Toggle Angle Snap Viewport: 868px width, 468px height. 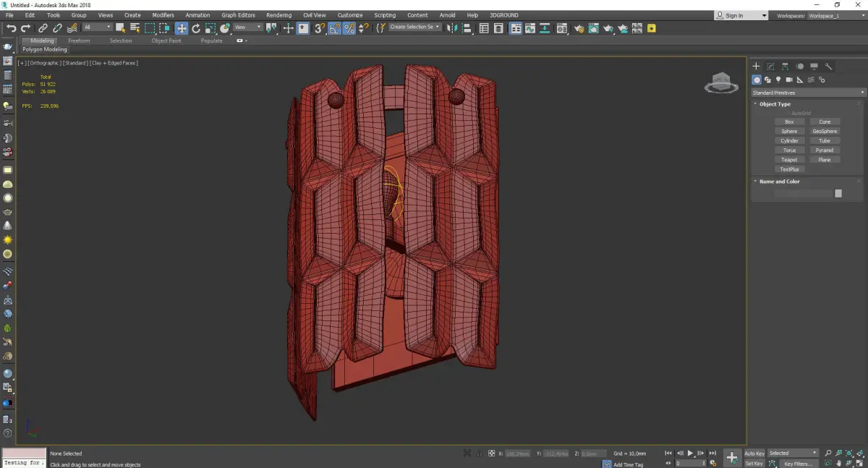pos(334,28)
